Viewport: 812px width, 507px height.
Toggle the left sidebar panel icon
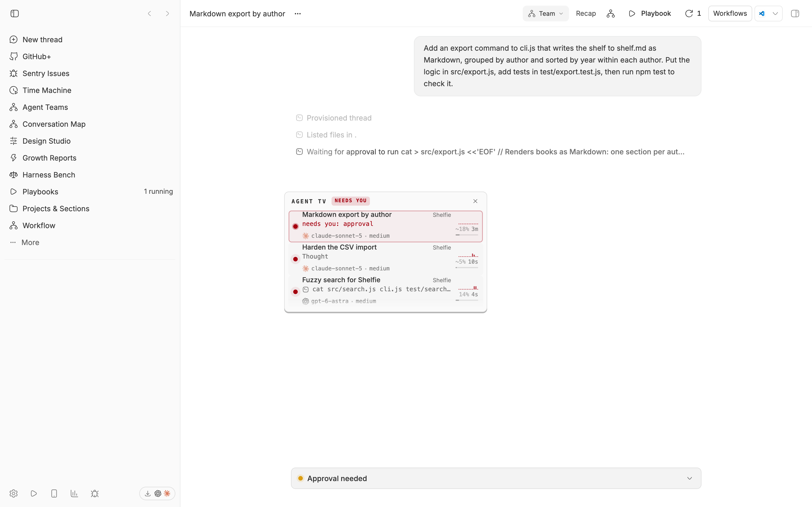[x=14, y=14]
